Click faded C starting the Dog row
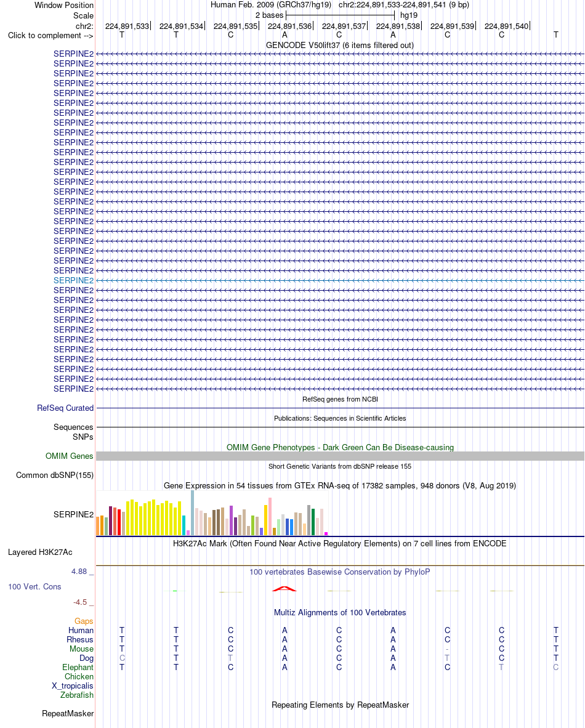This screenshot has height=728, width=585. click(122, 658)
